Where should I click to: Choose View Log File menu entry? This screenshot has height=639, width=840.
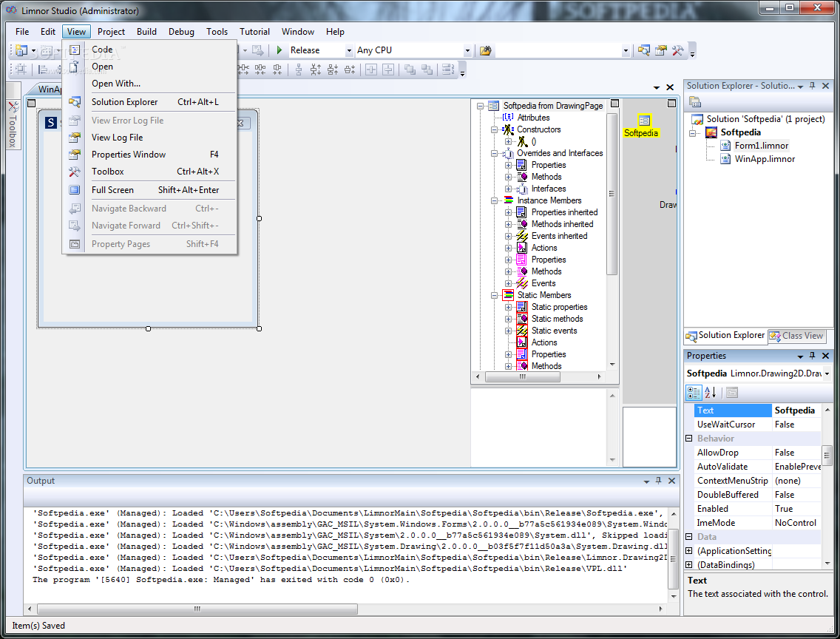(x=149, y=138)
